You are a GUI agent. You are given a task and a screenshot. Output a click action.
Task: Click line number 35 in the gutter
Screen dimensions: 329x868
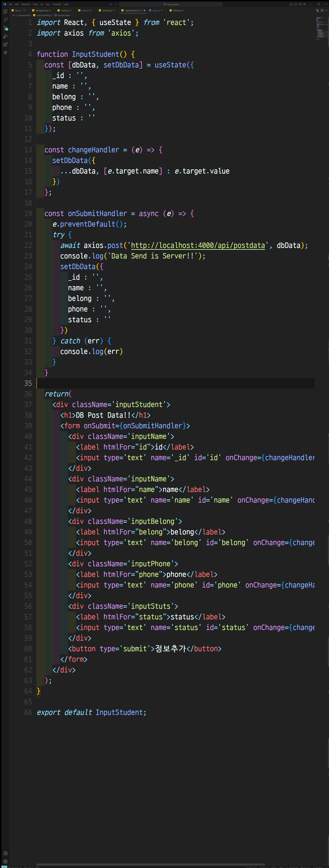(28, 383)
